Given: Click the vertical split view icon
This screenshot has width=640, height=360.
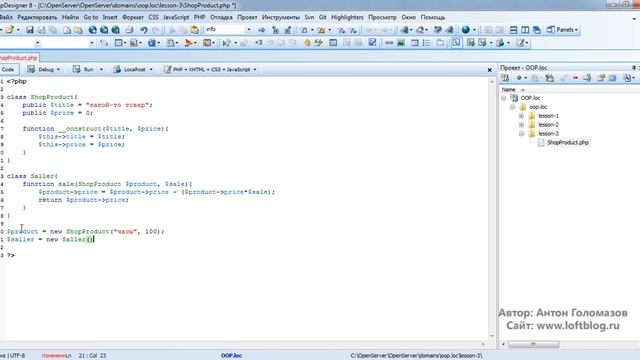Looking at the screenshot, I should coord(525,30).
